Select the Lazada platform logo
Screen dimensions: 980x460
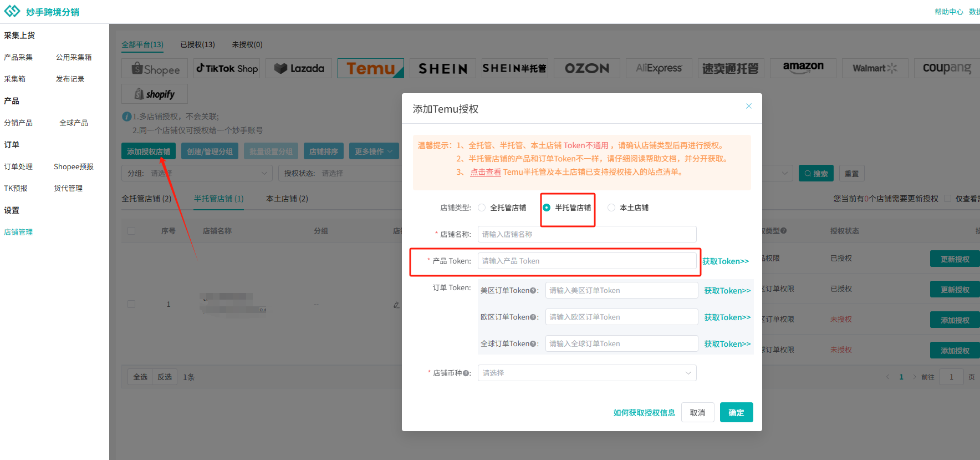[x=299, y=69]
